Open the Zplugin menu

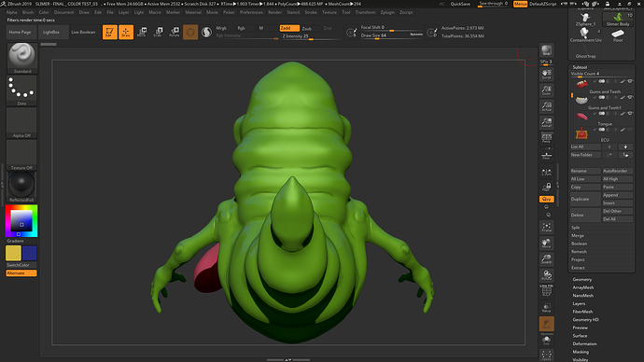point(387,12)
